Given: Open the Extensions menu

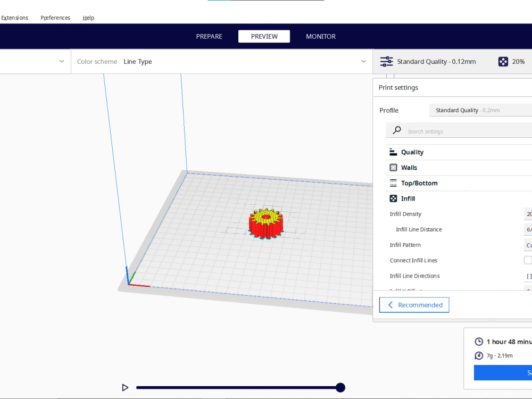Looking at the screenshot, I should [14, 18].
